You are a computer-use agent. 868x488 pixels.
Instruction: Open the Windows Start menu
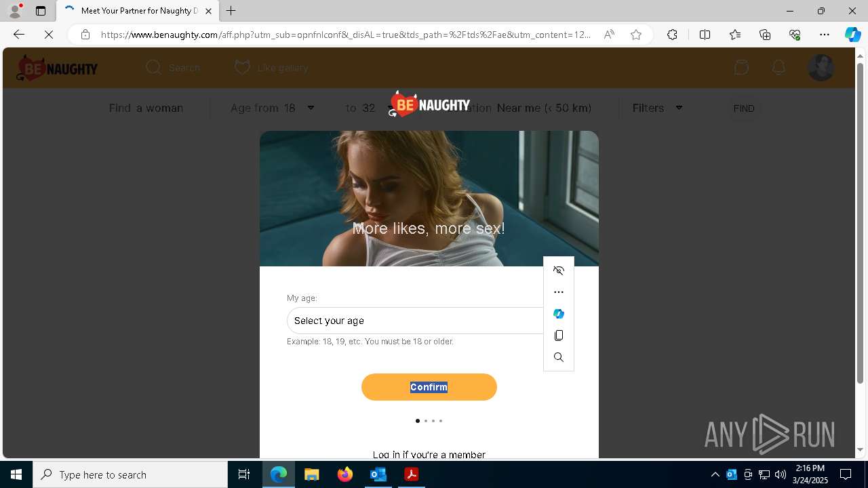tap(16, 474)
